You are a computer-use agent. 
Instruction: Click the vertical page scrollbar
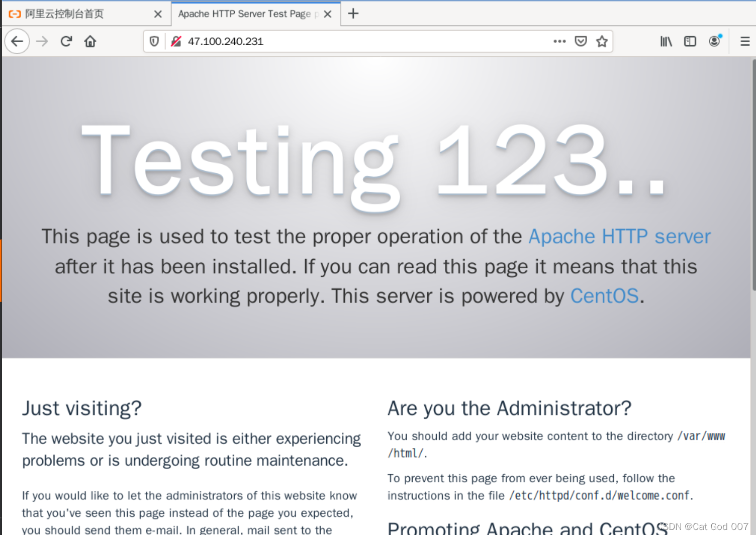[x=753, y=175]
